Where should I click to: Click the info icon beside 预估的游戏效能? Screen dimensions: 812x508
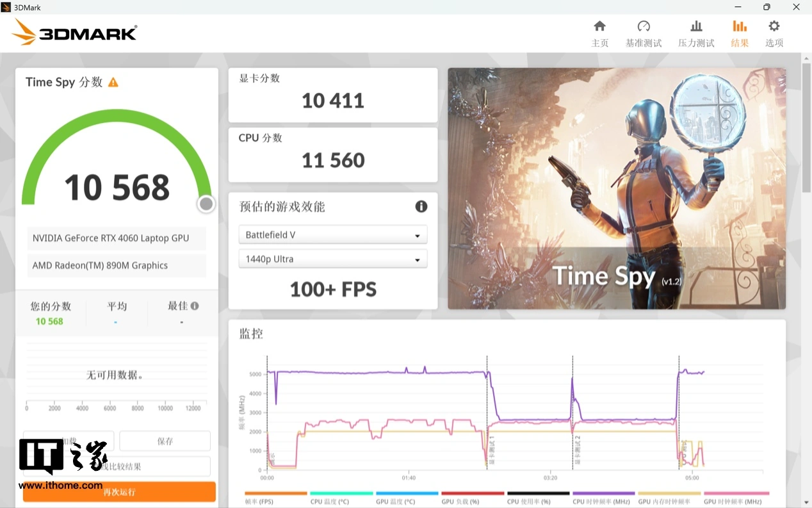pyautogui.click(x=421, y=206)
